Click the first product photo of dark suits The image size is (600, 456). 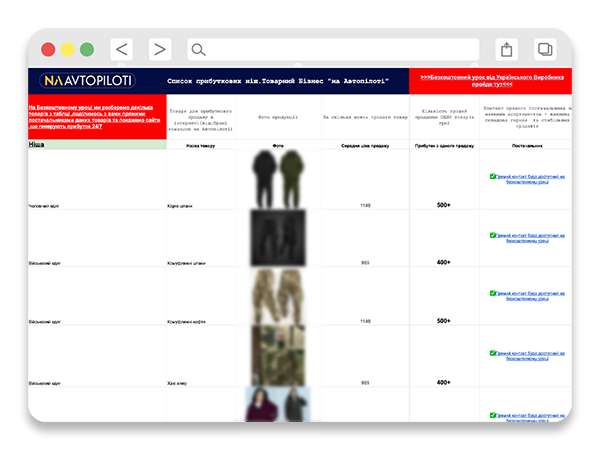pyautogui.click(x=278, y=177)
